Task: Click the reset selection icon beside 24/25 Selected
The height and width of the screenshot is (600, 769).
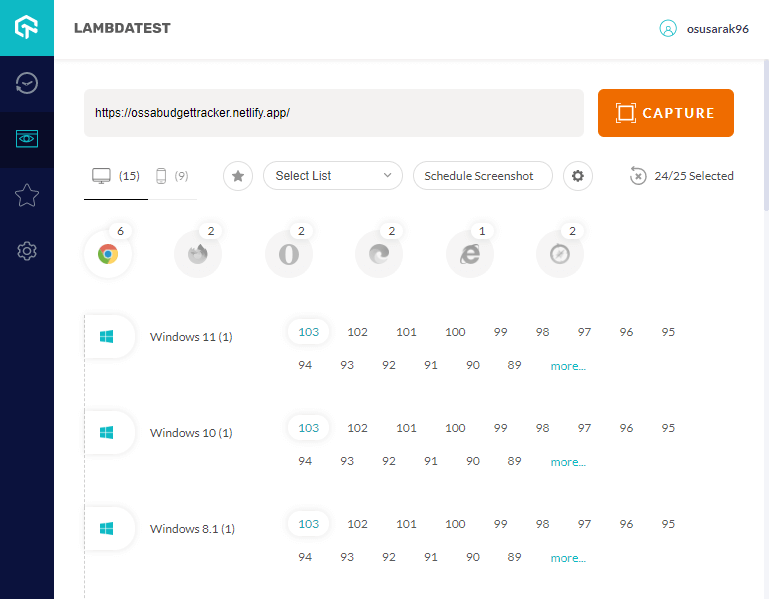Action: (x=638, y=176)
